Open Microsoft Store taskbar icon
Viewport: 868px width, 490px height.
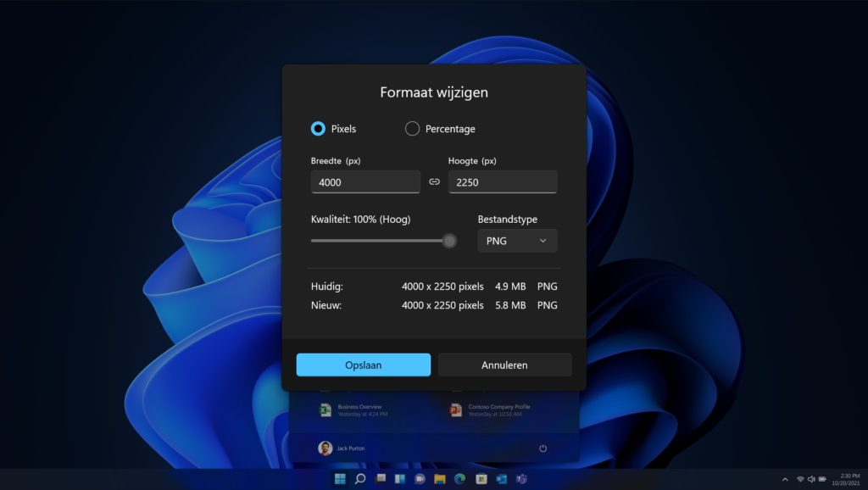(x=481, y=479)
